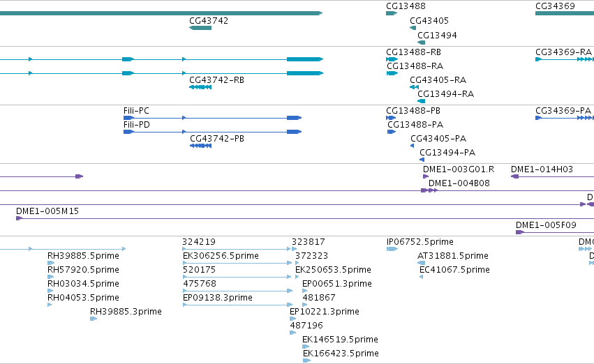The image size is (594, 364).
Task: Click the IP06752.5prime EST label
Action: coord(420,242)
